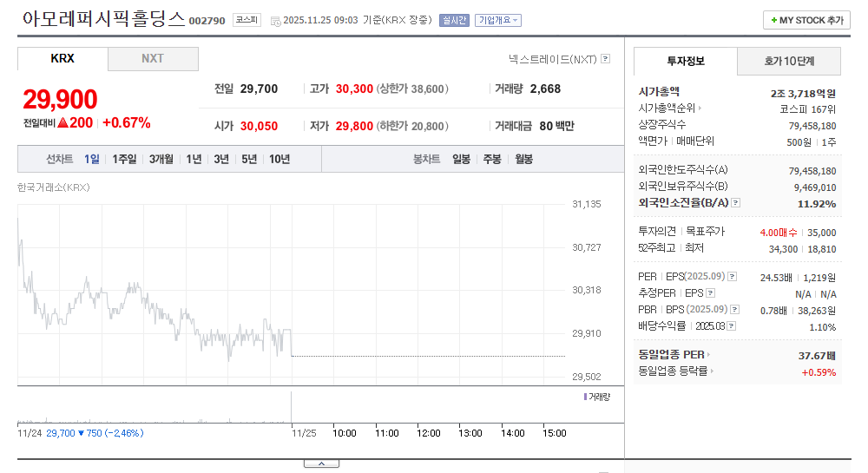Open 시가총액순위 link

670,108
